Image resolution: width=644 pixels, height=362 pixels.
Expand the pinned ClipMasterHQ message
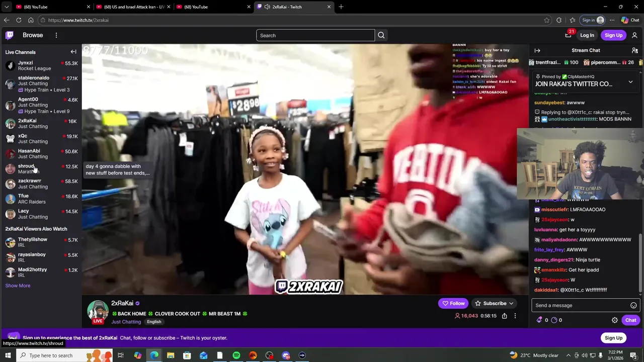(x=630, y=82)
